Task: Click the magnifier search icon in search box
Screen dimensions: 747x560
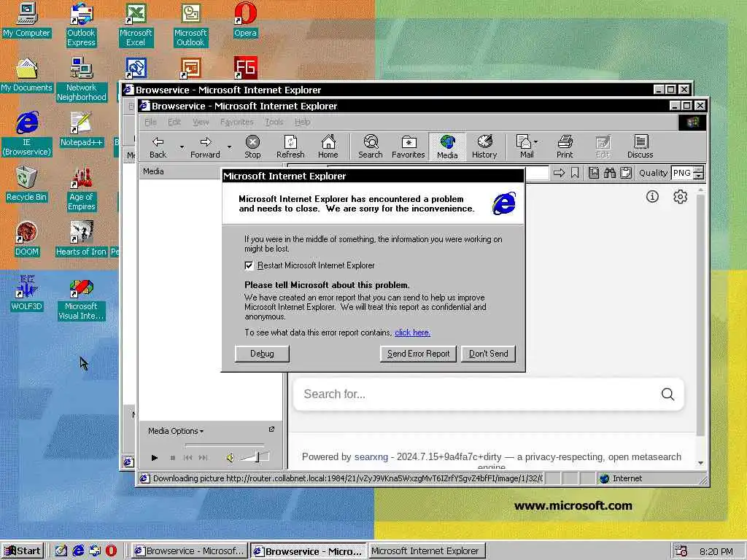Action: pyautogui.click(x=668, y=394)
